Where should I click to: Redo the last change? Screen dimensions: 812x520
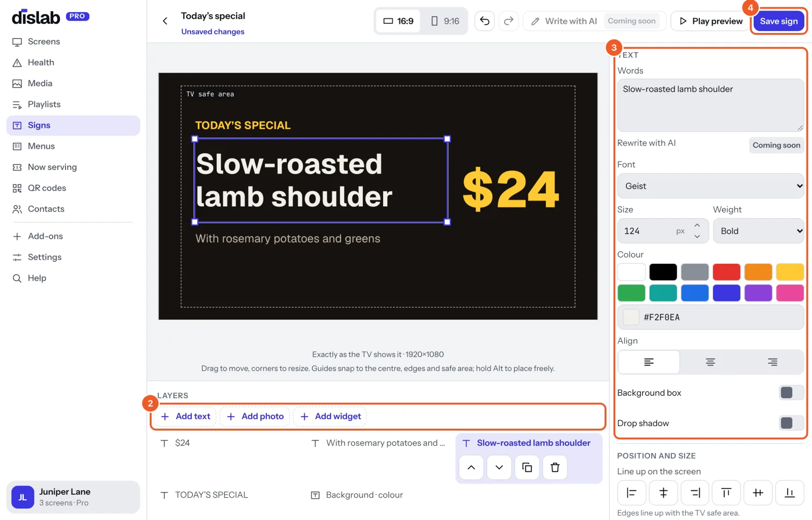click(x=509, y=21)
